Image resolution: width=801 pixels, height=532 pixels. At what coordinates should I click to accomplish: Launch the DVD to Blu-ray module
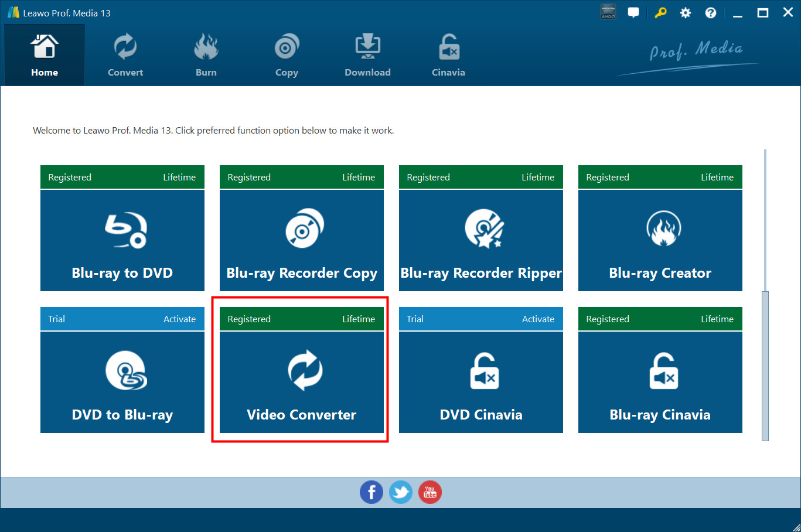click(122, 382)
